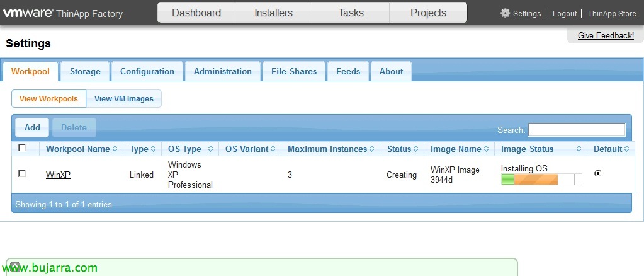Viewport: 644px width, 276px height.
Task: Select the Default radio button for WinXP
Action: [597, 173]
